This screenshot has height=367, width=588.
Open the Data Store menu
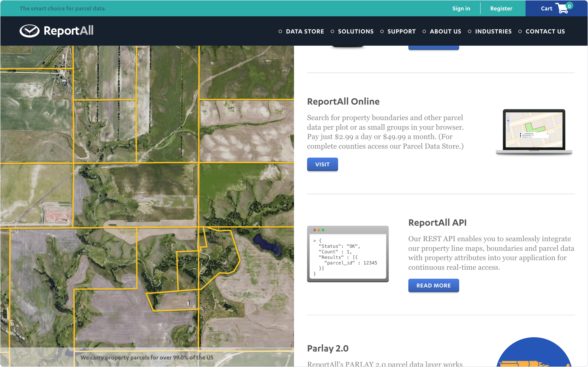(x=305, y=31)
